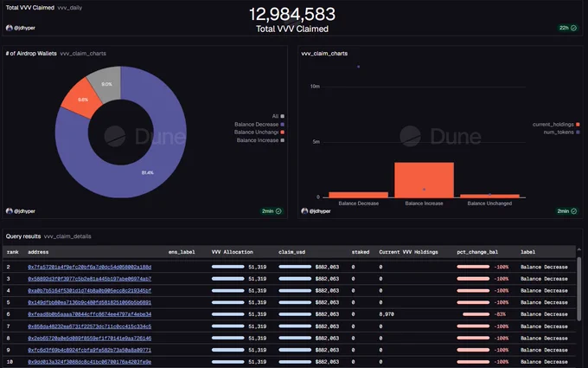Sort by the claim_usd column header
This screenshot has width=588, height=368.
pyautogui.click(x=291, y=252)
